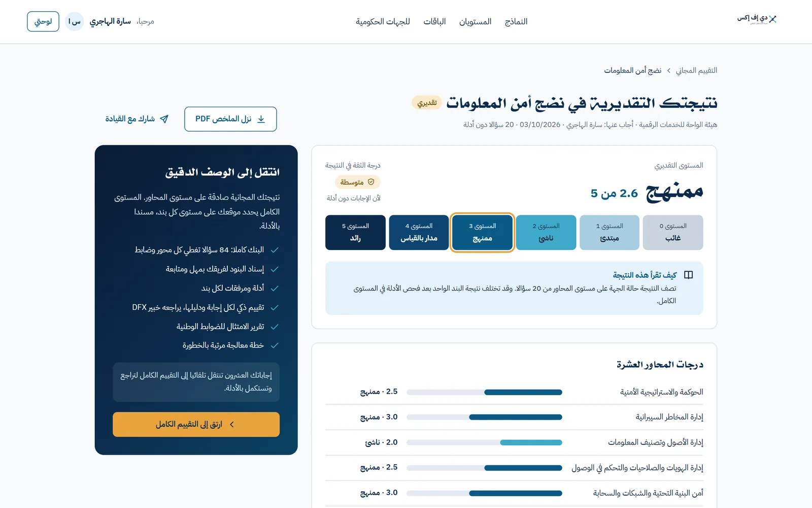812x508 pixels.
Task: Upgrade via "ارتقِ إلى التقييم الكامل" button
Action: pos(196,424)
